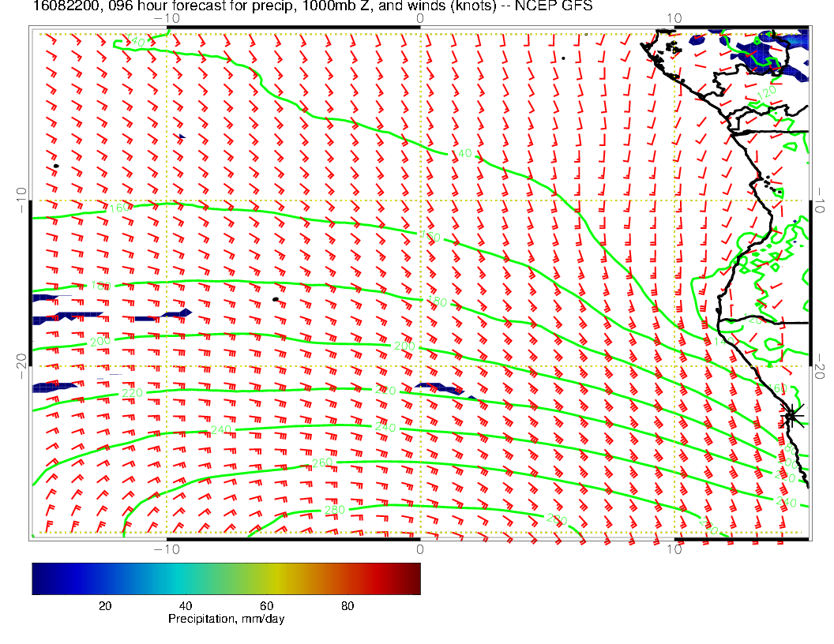Click the 20 tick label under the colorbar

[104, 606]
